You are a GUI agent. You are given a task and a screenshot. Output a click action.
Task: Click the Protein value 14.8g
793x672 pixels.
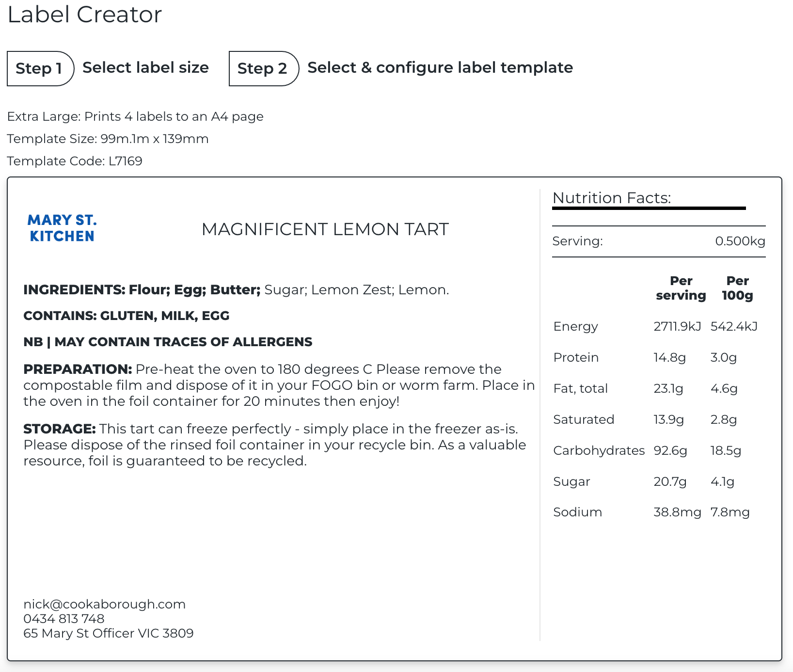pos(669,357)
